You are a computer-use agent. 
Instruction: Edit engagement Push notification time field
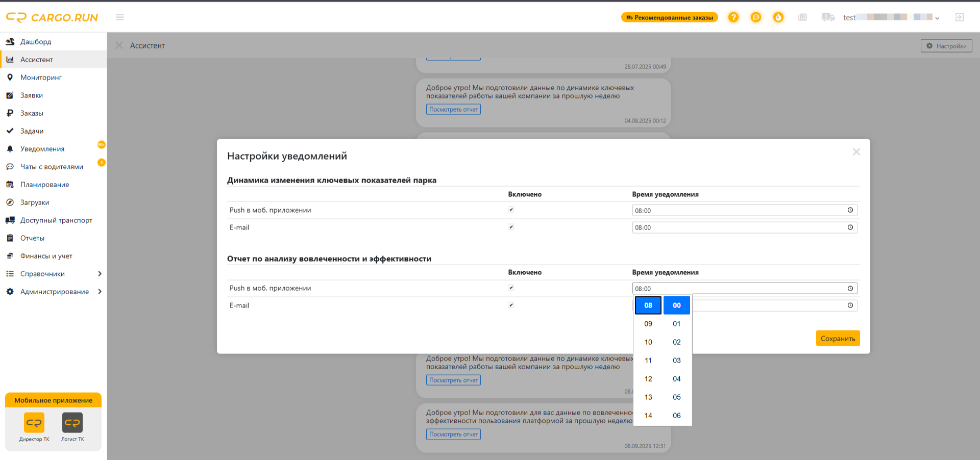click(x=745, y=289)
